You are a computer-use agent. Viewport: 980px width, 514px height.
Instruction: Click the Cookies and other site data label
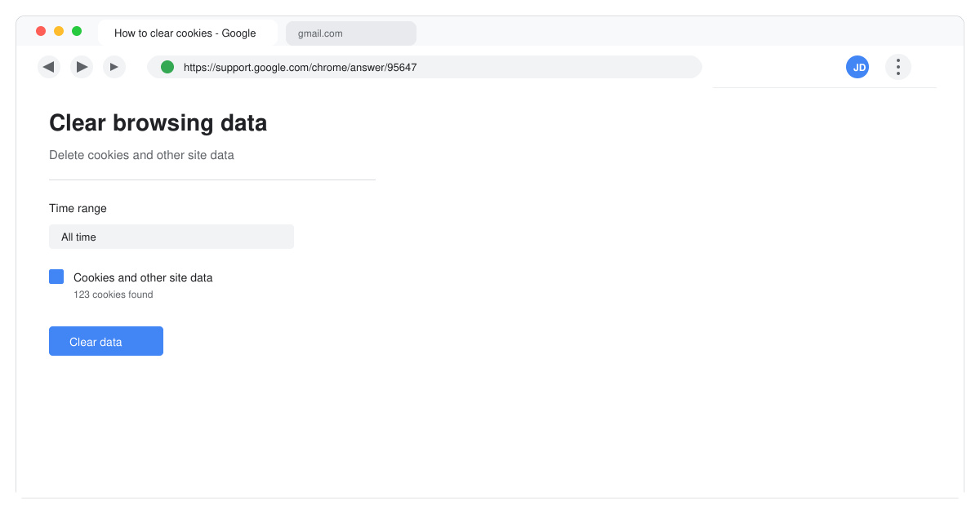pyautogui.click(x=143, y=277)
